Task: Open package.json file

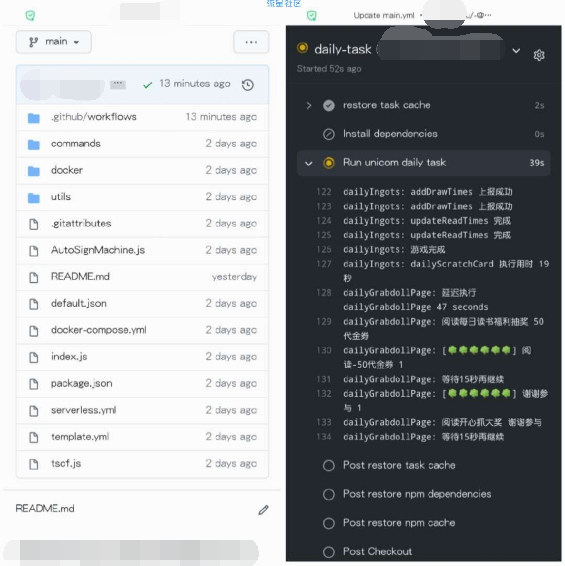Action: tap(82, 383)
